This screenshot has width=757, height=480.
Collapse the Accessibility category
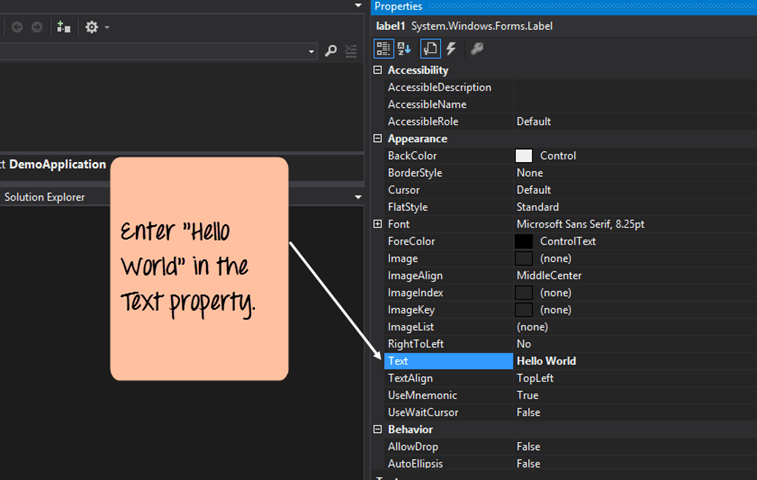[377, 70]
